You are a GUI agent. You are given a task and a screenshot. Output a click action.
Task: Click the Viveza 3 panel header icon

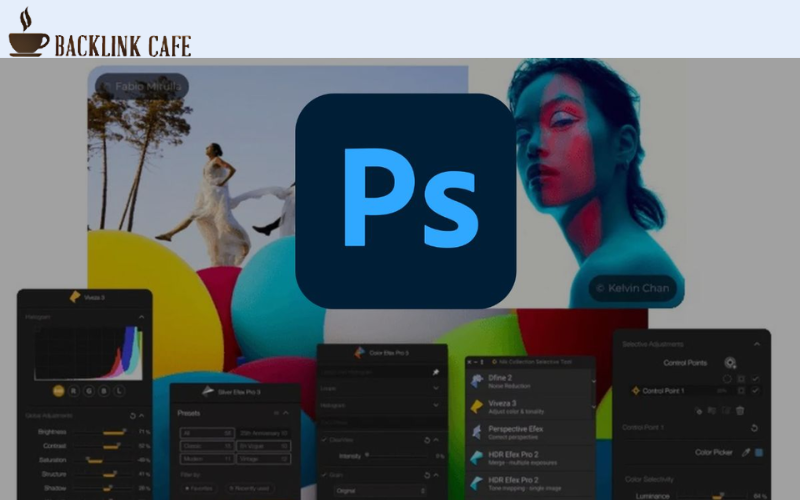(x=75, y=296)
